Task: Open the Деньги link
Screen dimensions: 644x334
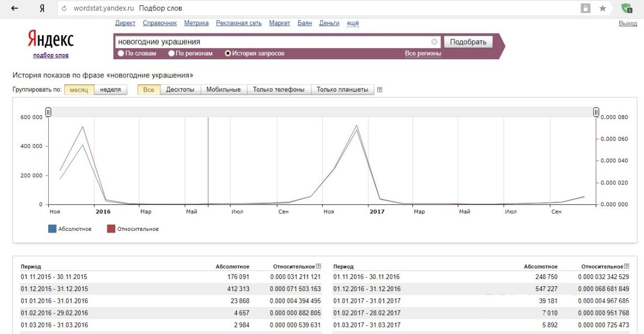Action: pyautogui.click(x=329, y=23)
